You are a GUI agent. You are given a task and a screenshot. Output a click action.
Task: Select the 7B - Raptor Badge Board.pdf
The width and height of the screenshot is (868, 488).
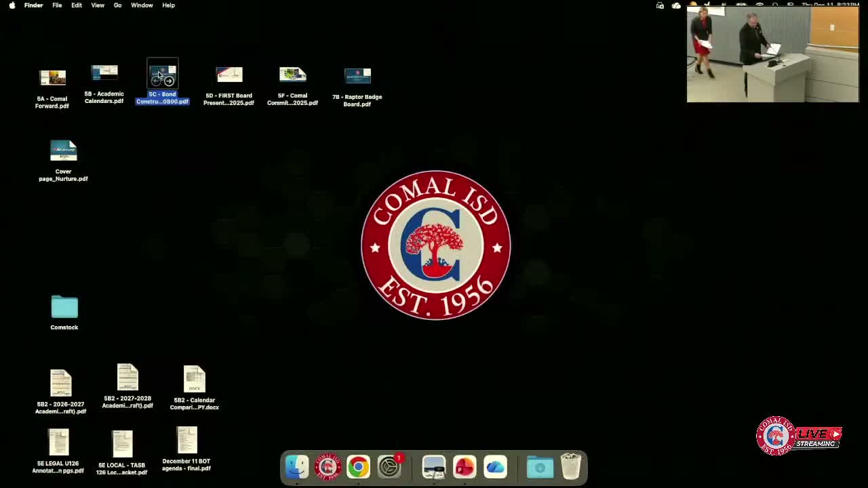(x=357, y=76)
